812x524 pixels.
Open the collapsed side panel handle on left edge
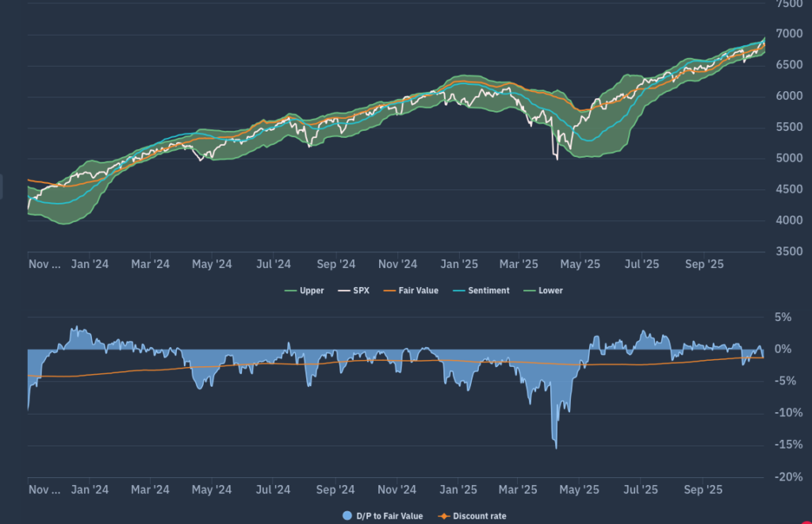coord(2,187)
